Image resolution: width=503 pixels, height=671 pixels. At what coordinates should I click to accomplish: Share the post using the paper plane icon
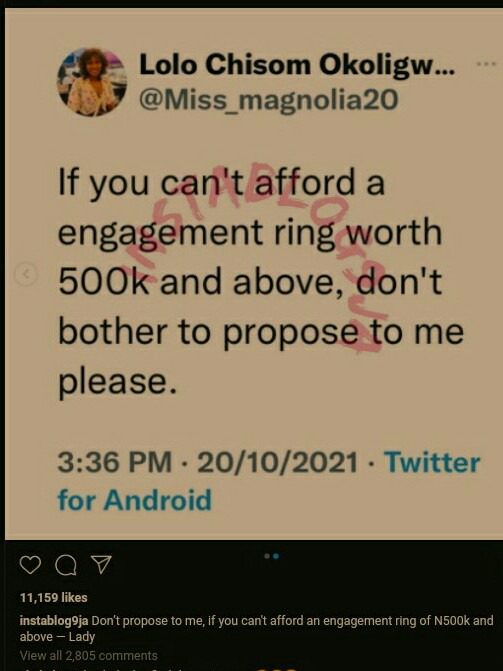click(x=102, y=564)
